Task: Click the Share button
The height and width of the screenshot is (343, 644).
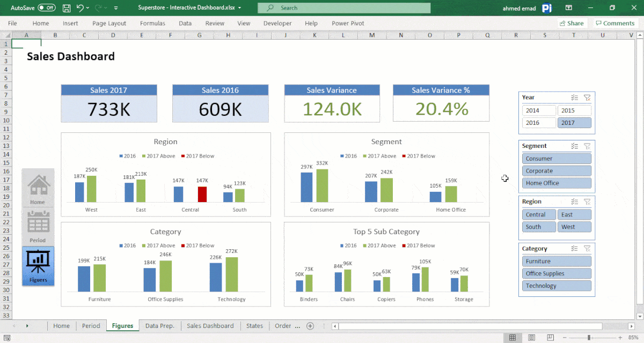Action: (x=572, y=23)
